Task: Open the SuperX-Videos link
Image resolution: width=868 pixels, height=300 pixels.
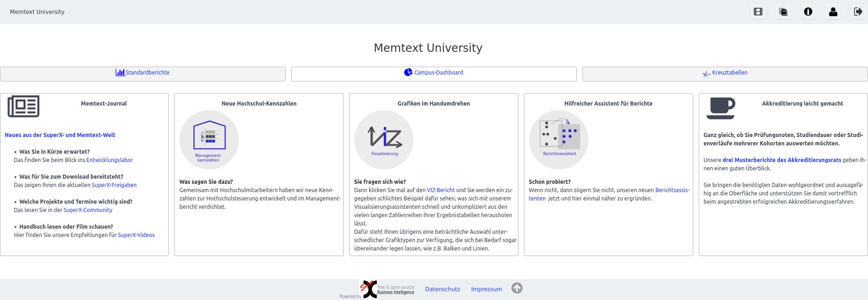Action: tap(136, 235)
